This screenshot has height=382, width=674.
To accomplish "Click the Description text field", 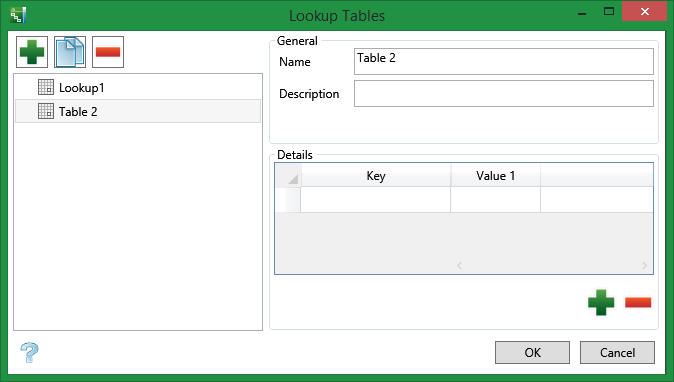I will point(504,94).
